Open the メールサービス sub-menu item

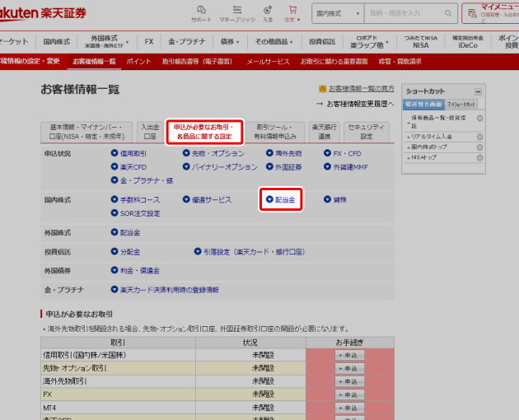[x=268, y=62]
